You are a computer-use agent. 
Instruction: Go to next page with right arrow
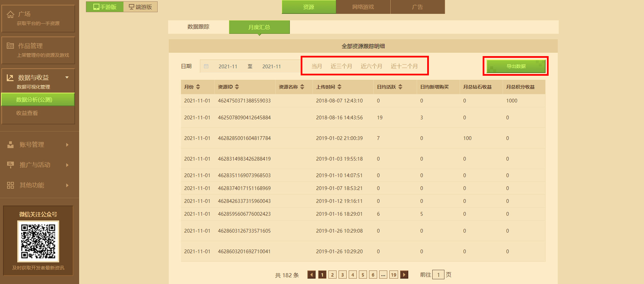pos(404,275)
